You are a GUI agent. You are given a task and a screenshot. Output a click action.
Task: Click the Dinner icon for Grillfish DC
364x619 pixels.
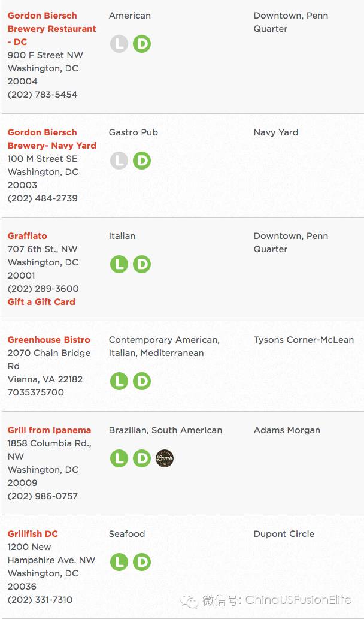pos(141,561)
